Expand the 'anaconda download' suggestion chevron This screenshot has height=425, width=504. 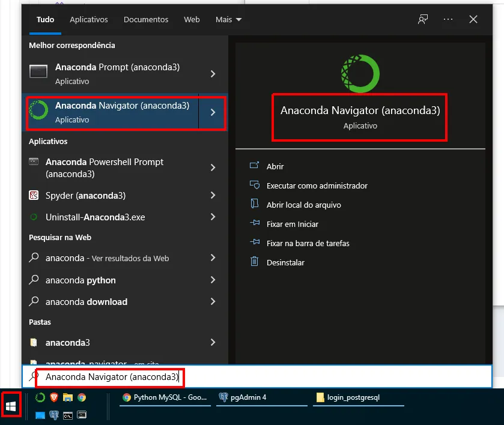213,301
